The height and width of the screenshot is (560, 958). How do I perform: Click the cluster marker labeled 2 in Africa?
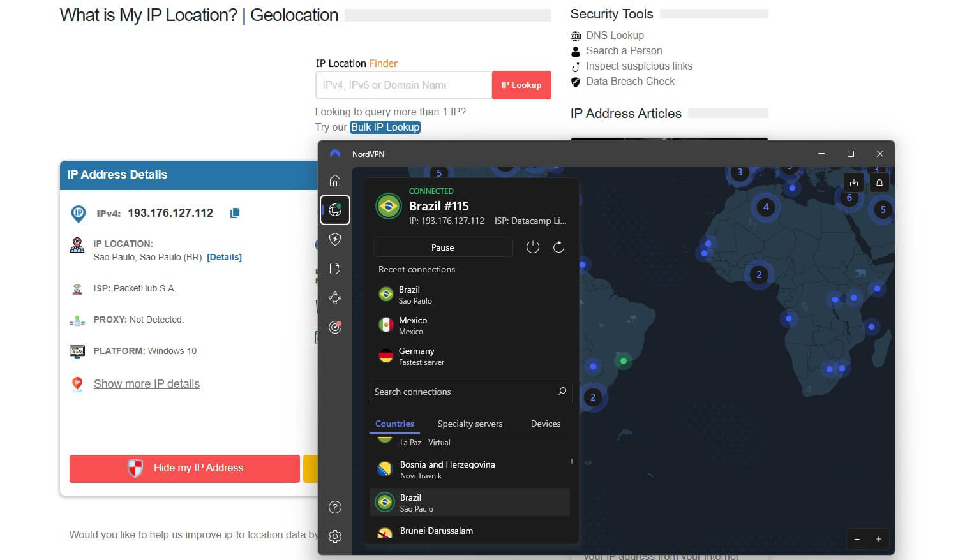759,275
